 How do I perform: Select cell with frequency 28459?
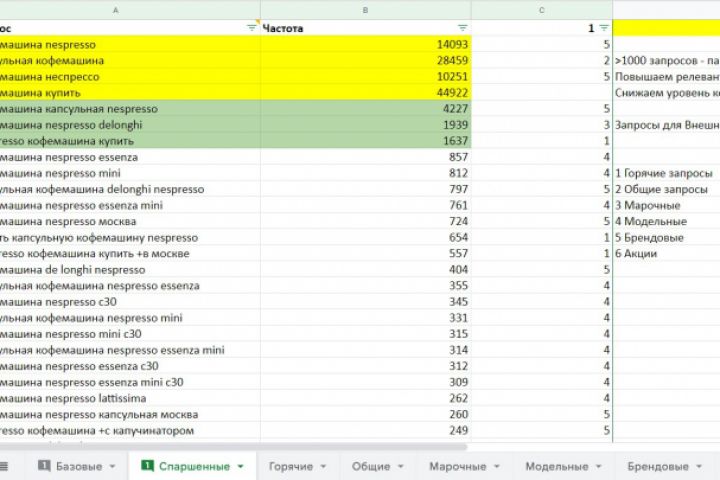coord(366,61)
